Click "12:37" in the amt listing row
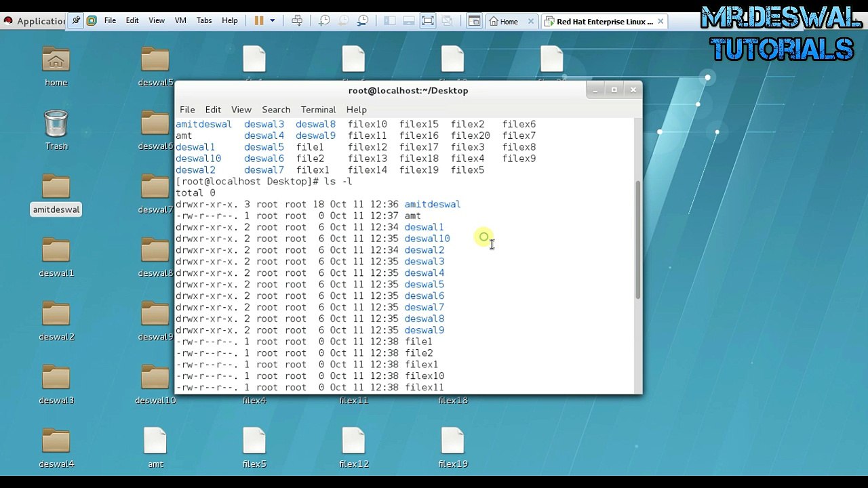This screenshot has width=868, height=488. (384, 216)
